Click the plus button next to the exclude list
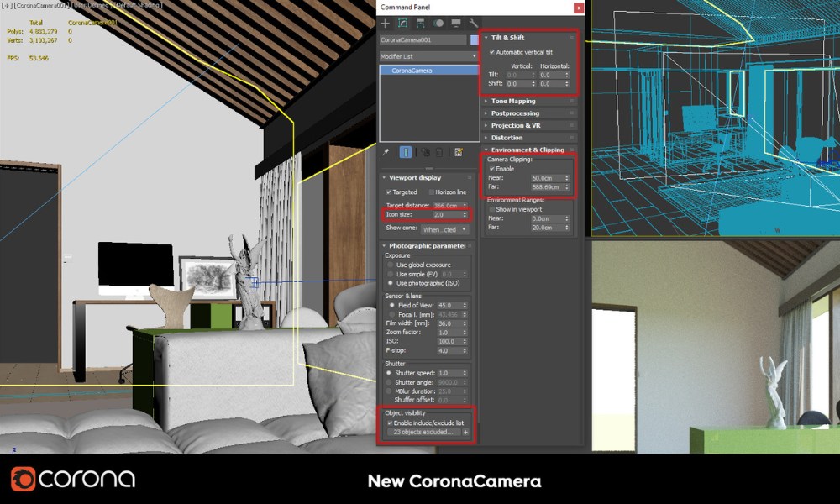This screenshot has width=840, height=504. tap(467, 432)
